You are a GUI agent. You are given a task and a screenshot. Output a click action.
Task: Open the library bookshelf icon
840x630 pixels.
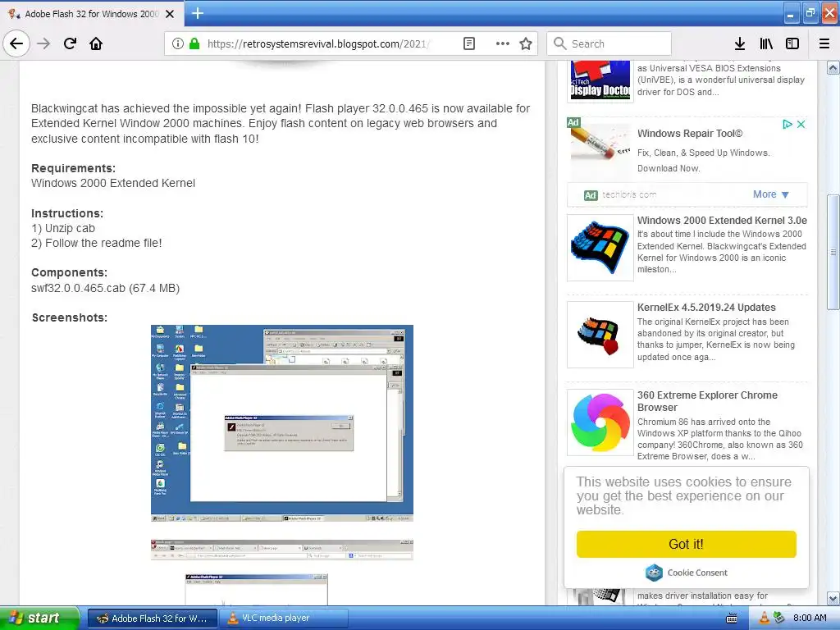pos(766,43)
